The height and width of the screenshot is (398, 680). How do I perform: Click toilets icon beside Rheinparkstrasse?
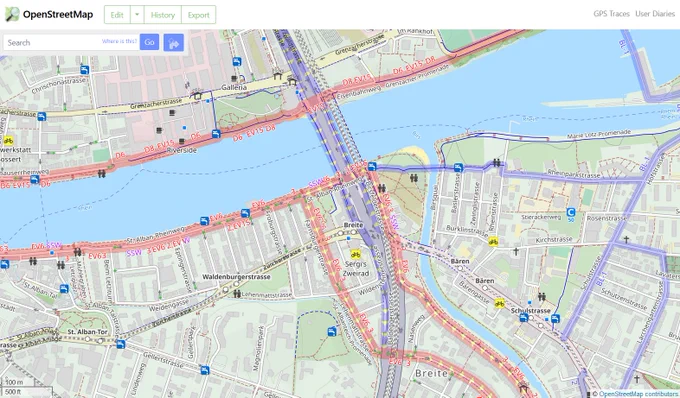point(496,163)
